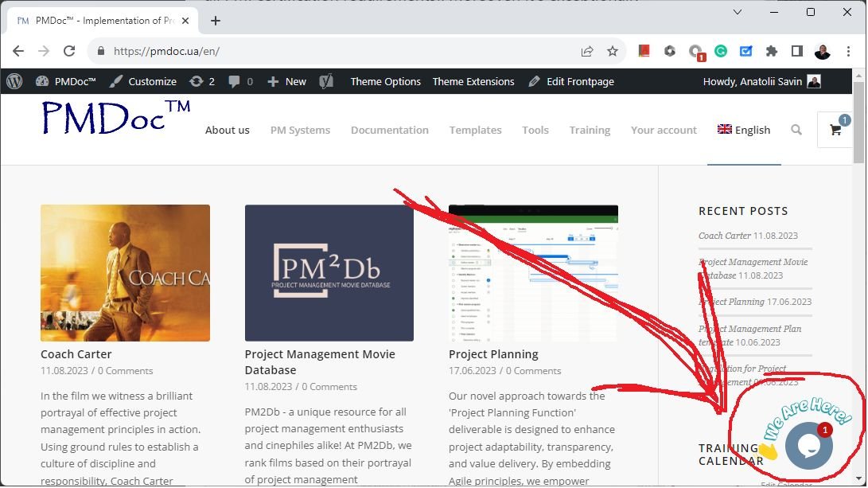View the 2 pending updates icon
Viewport: 868px width, 488px height.
(201, 81)
